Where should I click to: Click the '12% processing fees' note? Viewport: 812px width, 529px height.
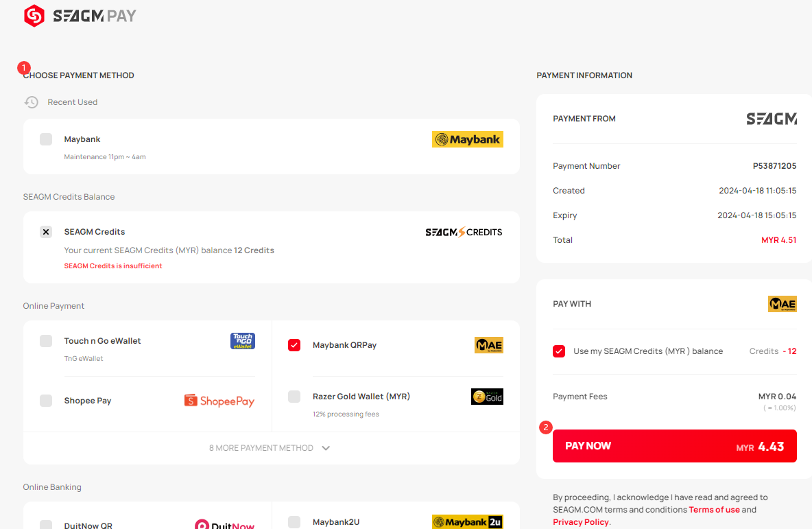tap(346, 414)
